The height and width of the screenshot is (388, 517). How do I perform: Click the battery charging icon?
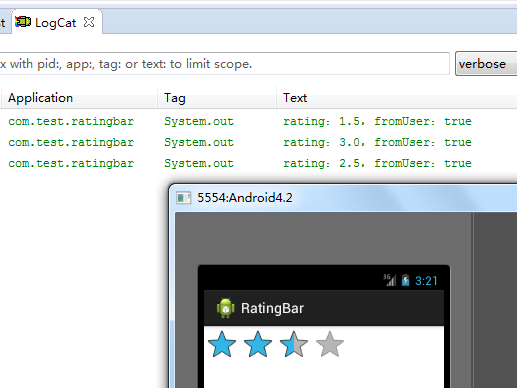coord(405,280)
